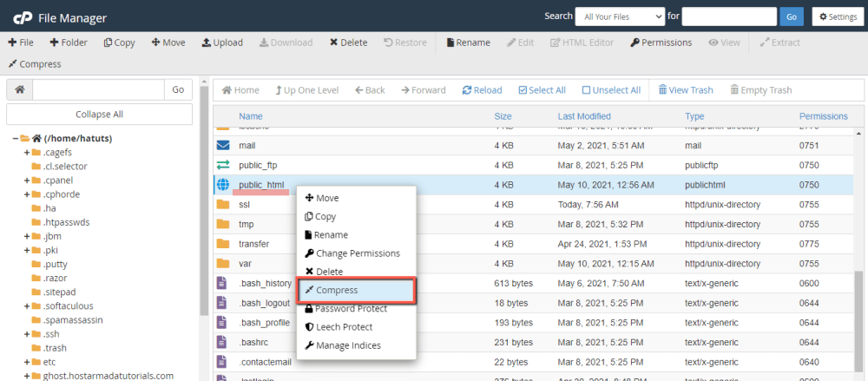
Task: Click the .contactemail file icon
Action: pos(221,362)
